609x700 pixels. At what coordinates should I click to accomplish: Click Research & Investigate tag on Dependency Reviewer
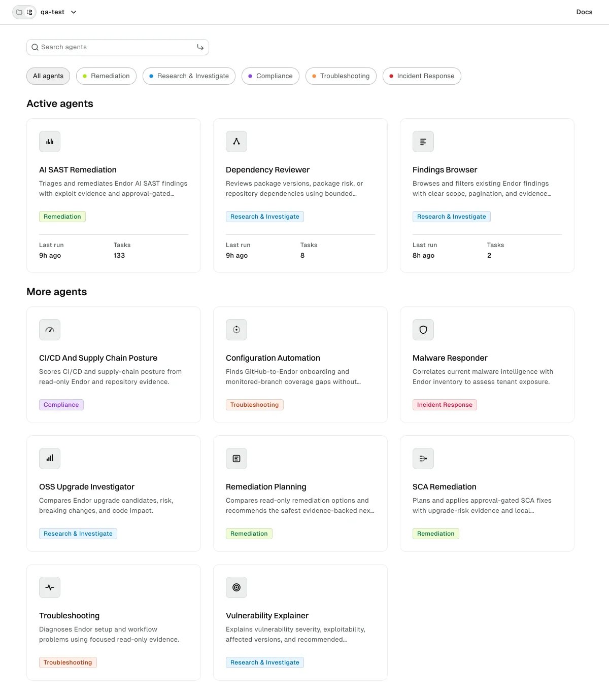coord(265,217)
